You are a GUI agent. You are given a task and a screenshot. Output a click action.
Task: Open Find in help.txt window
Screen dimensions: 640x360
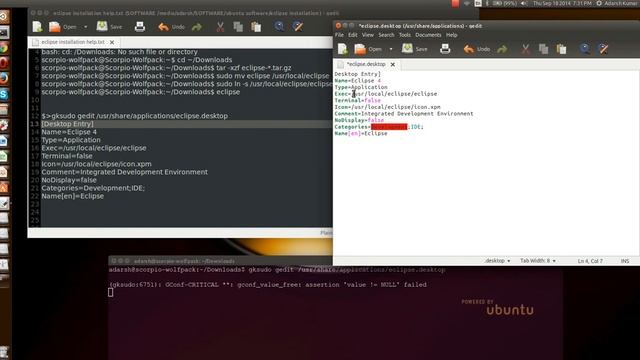pos(279,27)
